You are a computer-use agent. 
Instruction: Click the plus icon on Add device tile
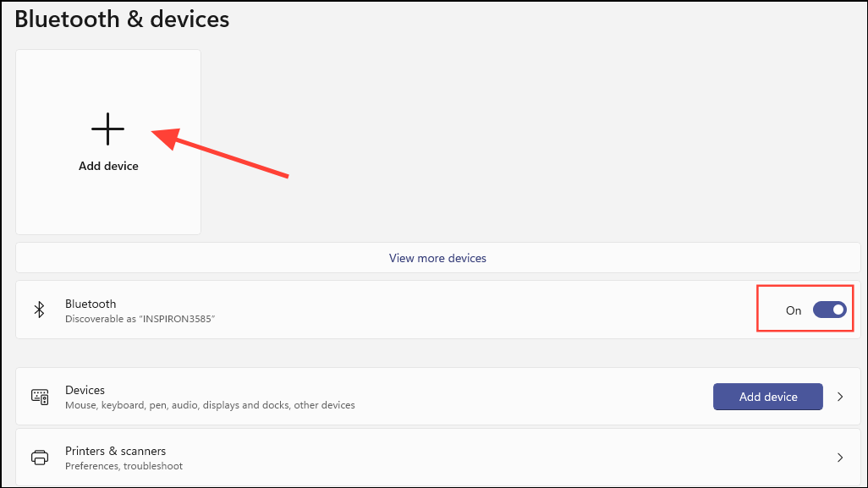pyautogui.click(x=107, y=129)
